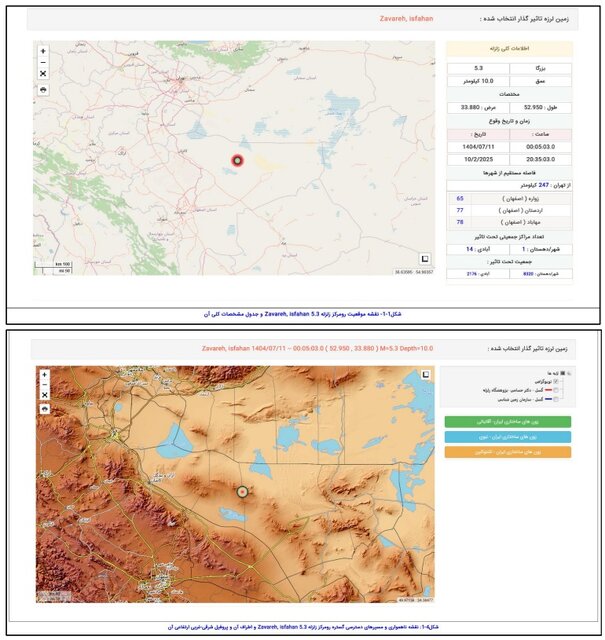Click the X tool on topographic map toolbar
This screenshot has width=605, height=640.
tap(44, 396)
